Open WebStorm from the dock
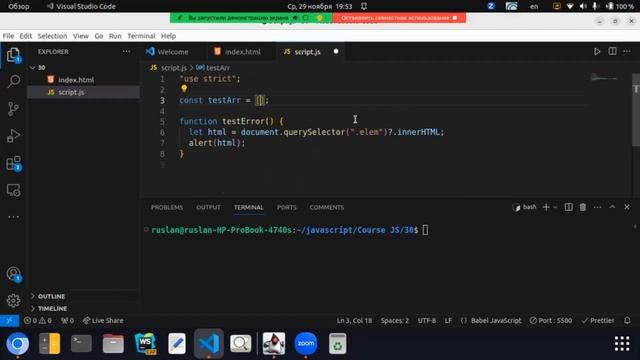The height and width of the screenshot is (360, 640). click(x=145, y=344)
